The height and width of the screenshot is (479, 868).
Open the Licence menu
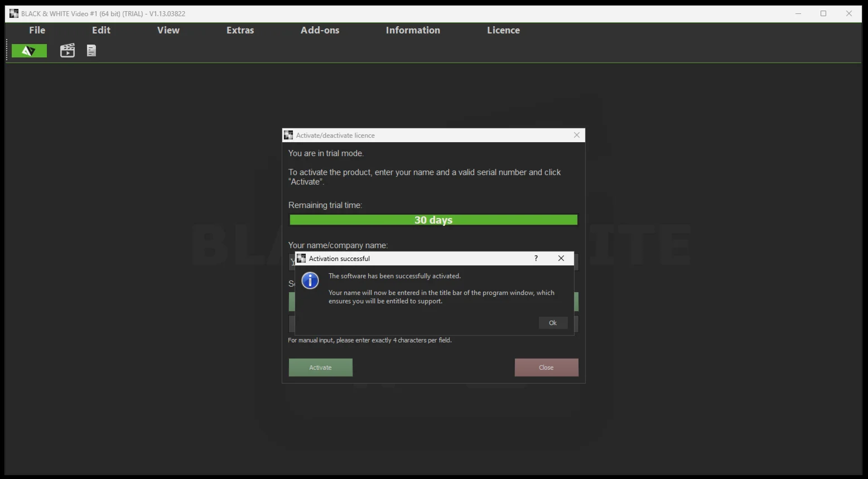coord(503,30)
